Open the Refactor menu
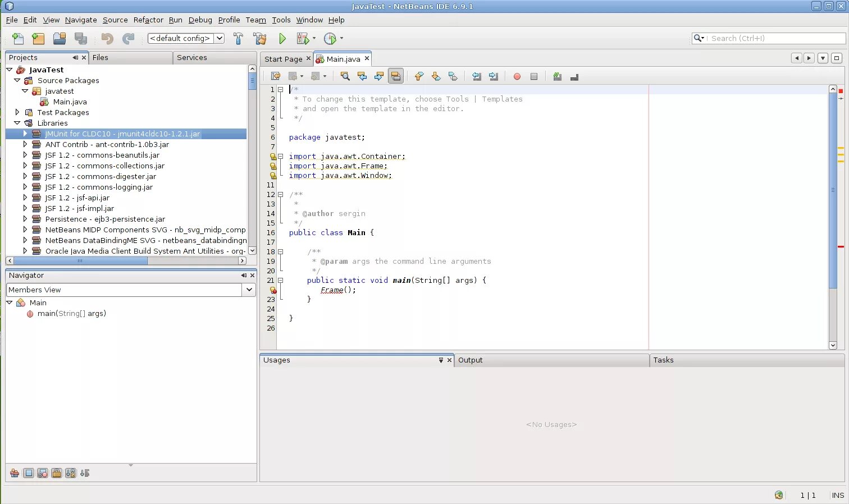This screenshot has height=504, width=849. (x=148, y=20)
